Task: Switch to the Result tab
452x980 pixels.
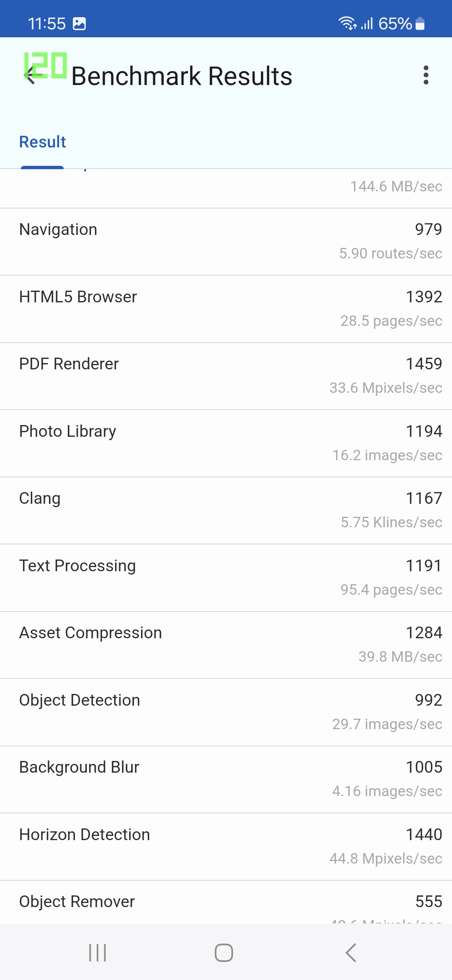Action: tap(43, 142)
